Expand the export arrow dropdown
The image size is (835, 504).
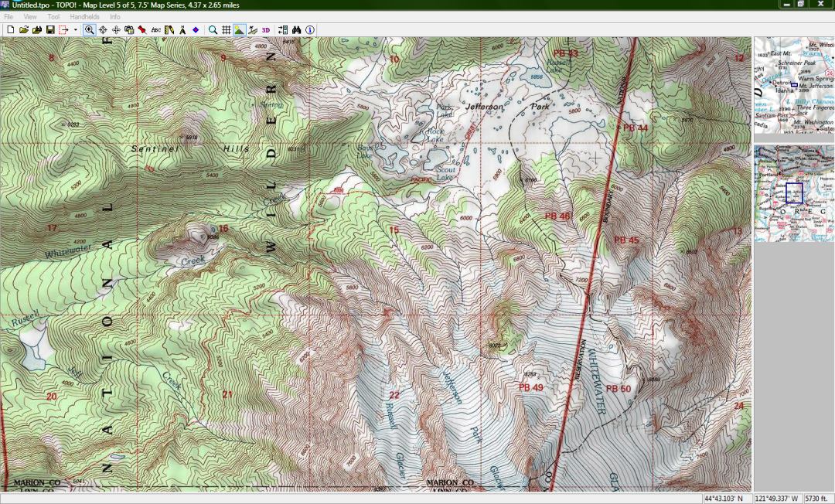click(75, 30)
